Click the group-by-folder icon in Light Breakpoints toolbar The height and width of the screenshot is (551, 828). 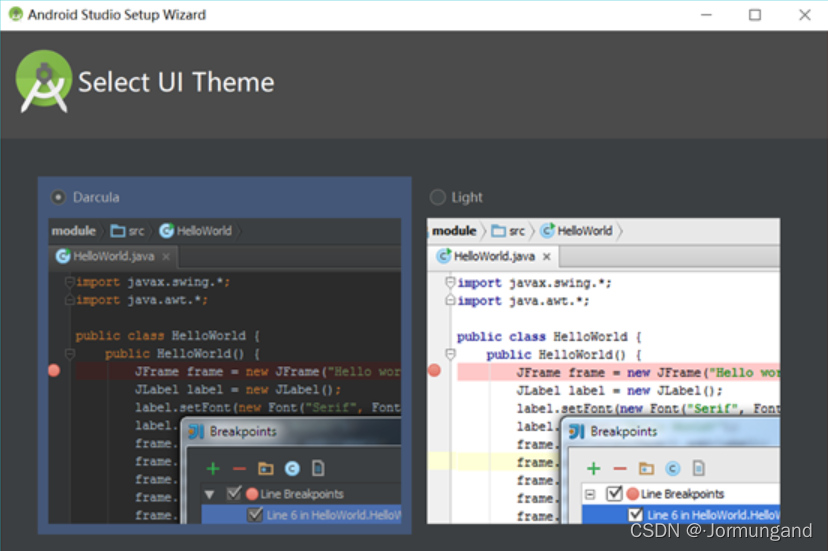click(646, 469)
